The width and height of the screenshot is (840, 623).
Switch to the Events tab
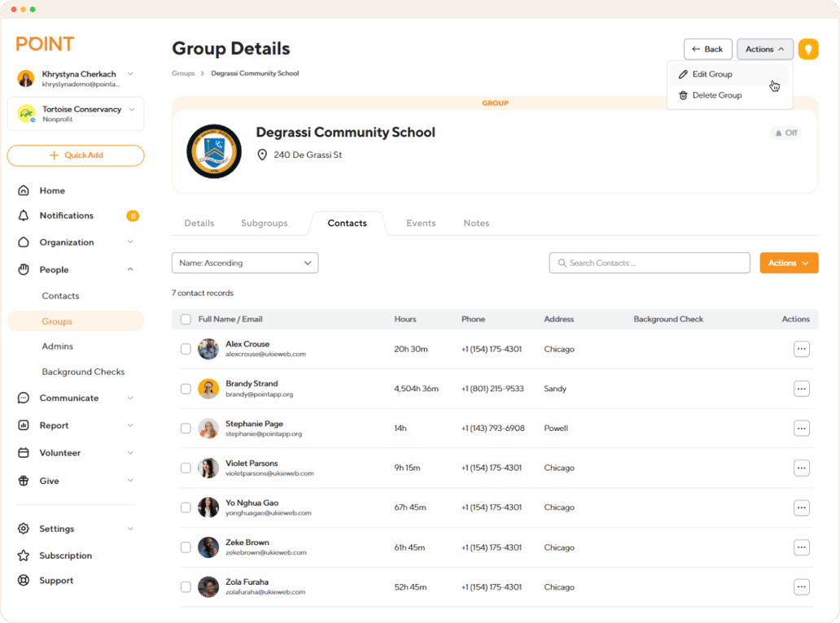(x=421, y=223)
